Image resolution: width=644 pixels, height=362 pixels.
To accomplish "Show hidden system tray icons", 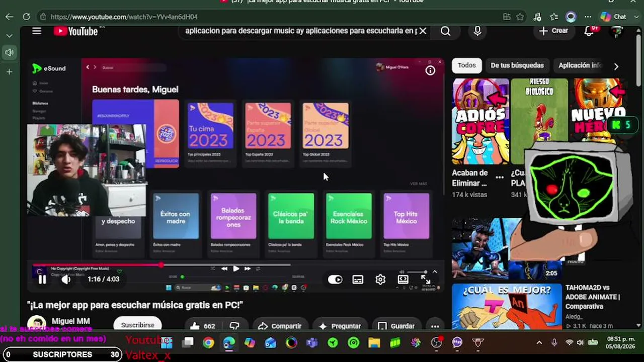I will click(539, 343).
